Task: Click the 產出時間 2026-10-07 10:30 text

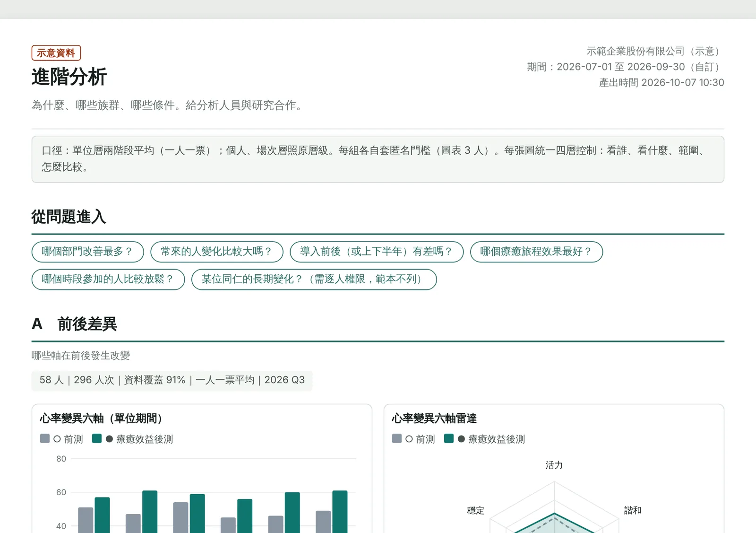Action: (661, 82)
